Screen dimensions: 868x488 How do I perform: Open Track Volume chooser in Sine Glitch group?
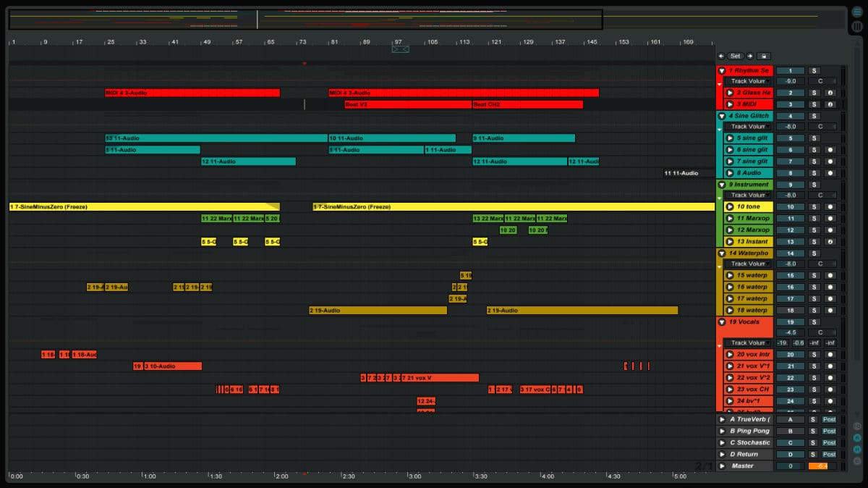[749, 127]
